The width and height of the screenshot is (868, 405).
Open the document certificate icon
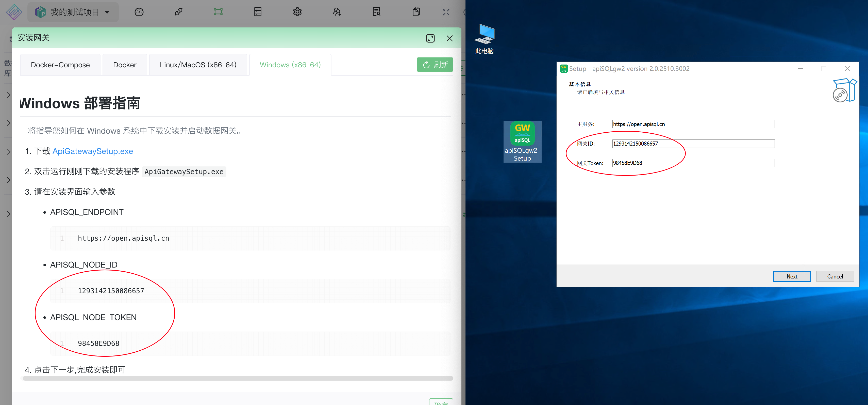point(376,12)
